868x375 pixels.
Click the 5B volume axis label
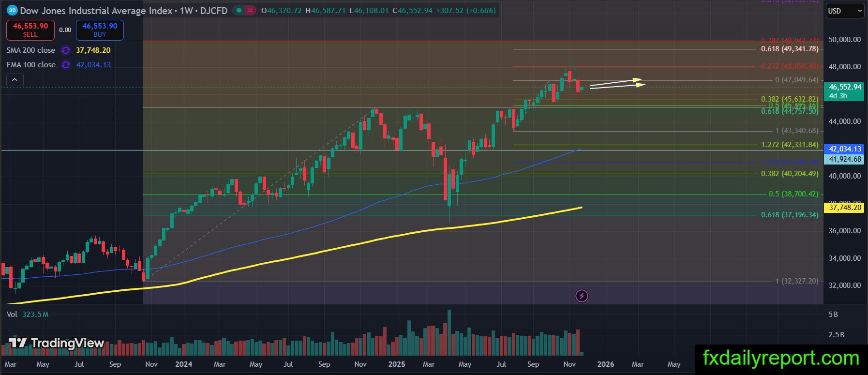click(833, 315)
